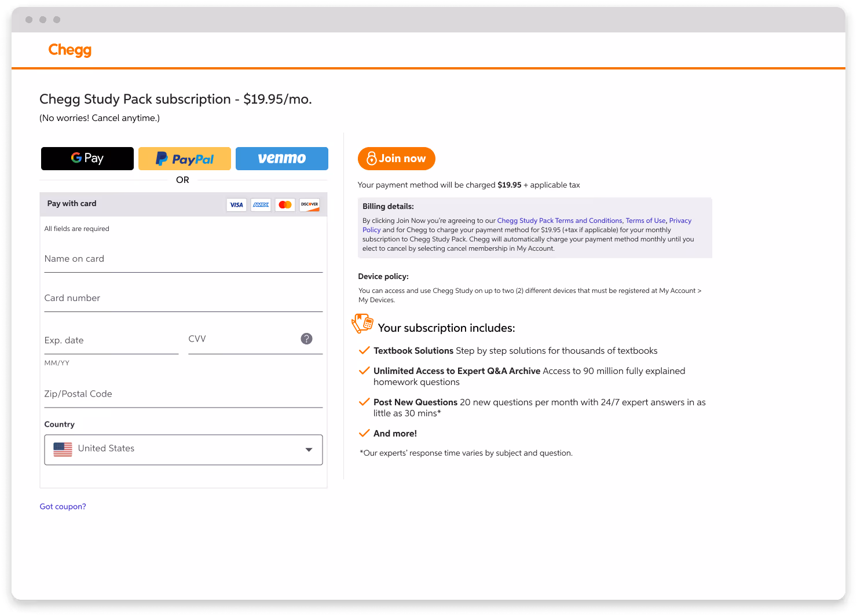The width and height of the screenshot is (857, 616).
Task: Click the Country label above the dropdown
Action: 60,424
